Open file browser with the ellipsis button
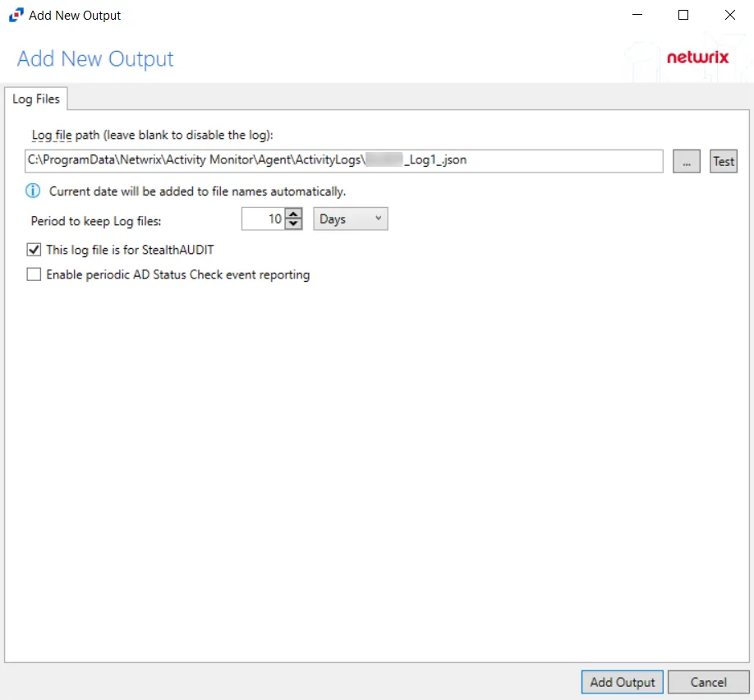The image size is (754, 700). pyautogui.click(x=686, y=161)
